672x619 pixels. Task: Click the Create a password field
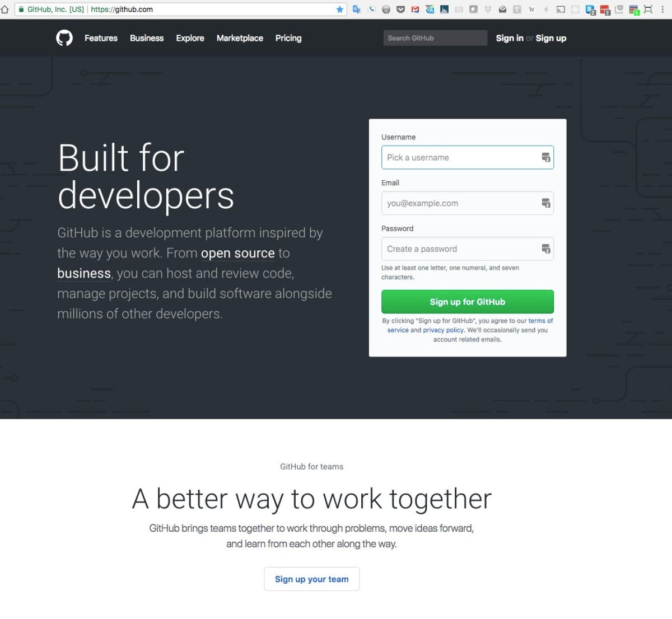click(468, 249)
